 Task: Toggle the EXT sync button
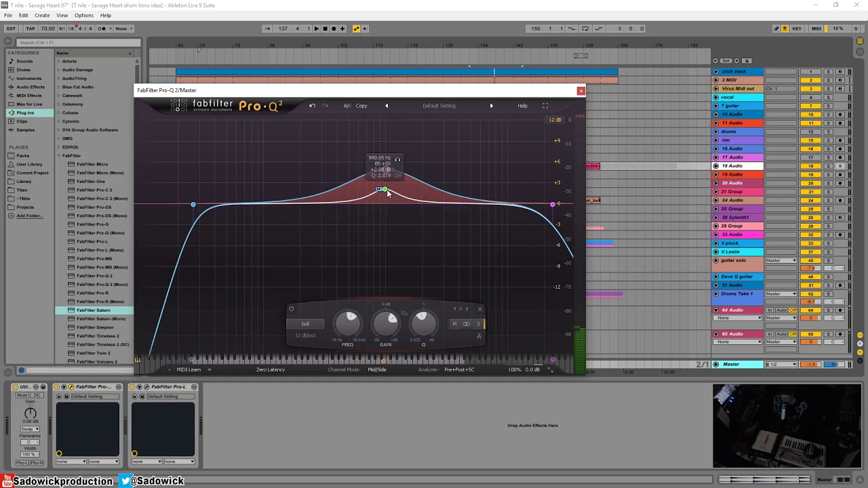pyautogui.click(x=11, y=28)
